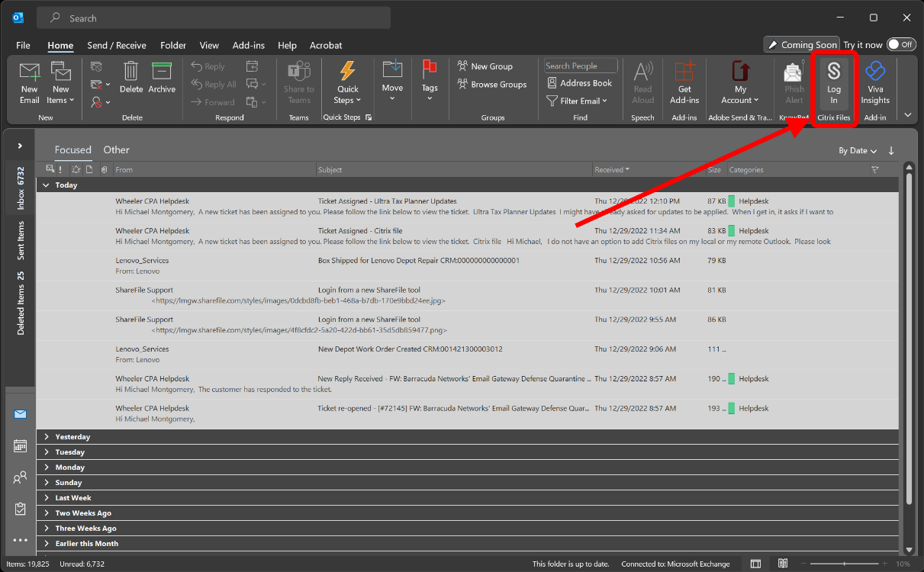924x572 pixels.
Task: Open the Quick Steps gallery
Action: click(348, 83)
